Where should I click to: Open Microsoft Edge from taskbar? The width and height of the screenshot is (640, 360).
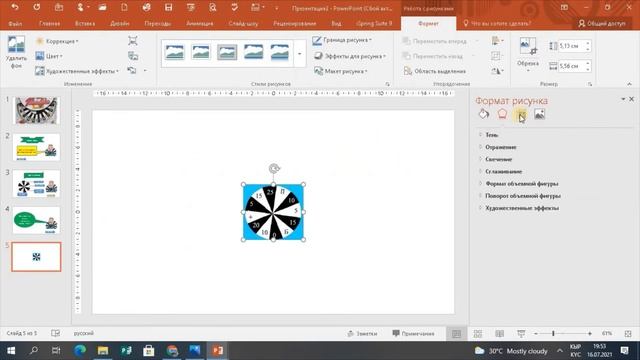coord(80,351)
